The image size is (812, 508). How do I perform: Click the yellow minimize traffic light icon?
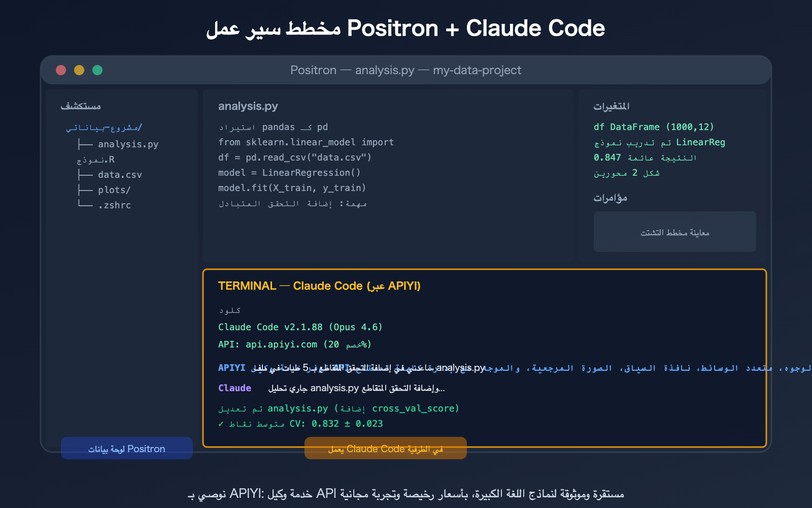[x=79, y=70]
